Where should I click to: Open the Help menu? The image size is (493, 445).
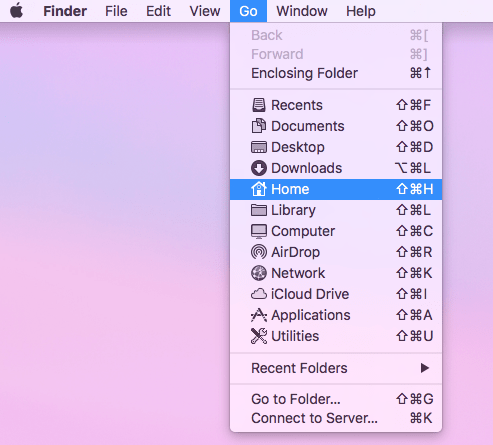[361, 11]
